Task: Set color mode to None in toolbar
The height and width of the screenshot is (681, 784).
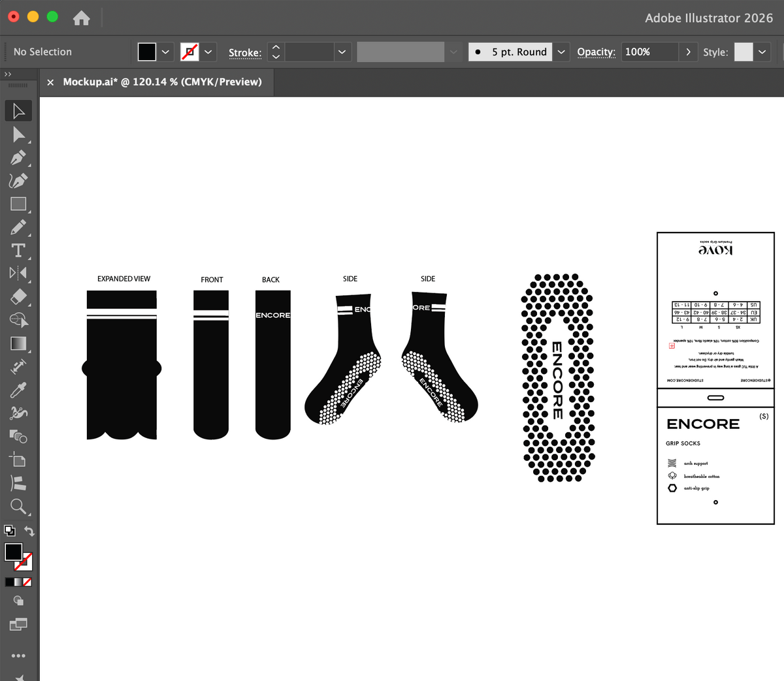Action: pyautogui.click(x=27, y=582)
